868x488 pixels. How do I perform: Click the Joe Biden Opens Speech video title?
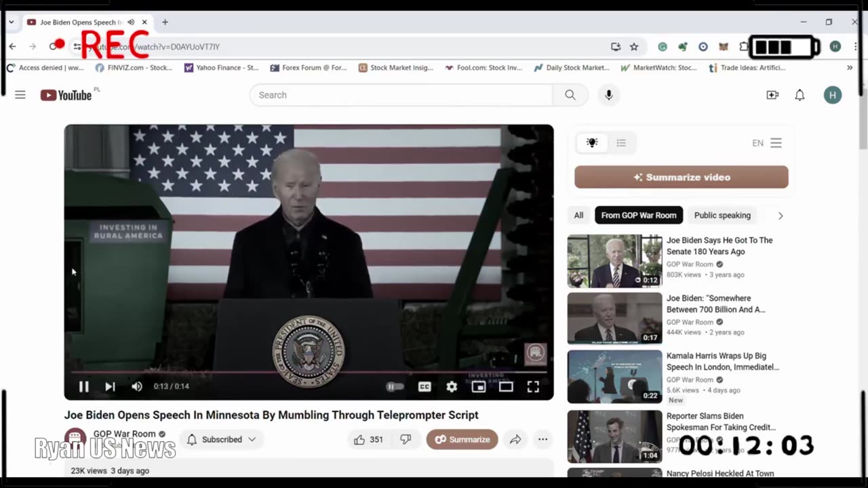click(x=271, y=415)
